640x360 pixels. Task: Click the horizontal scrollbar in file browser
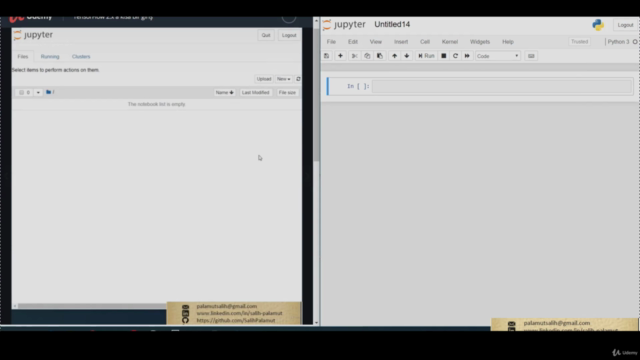tap(91, 306)
